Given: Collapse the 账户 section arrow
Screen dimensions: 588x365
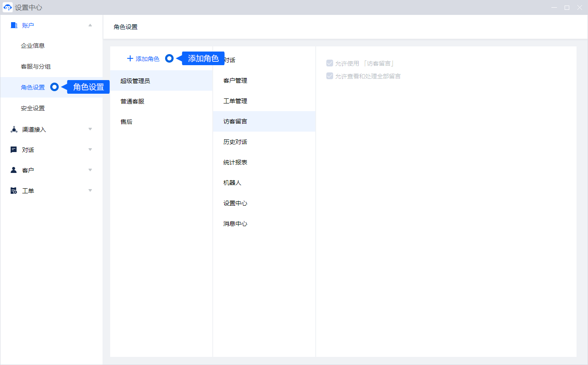Looking at the screenshot, I should (90, 26).
